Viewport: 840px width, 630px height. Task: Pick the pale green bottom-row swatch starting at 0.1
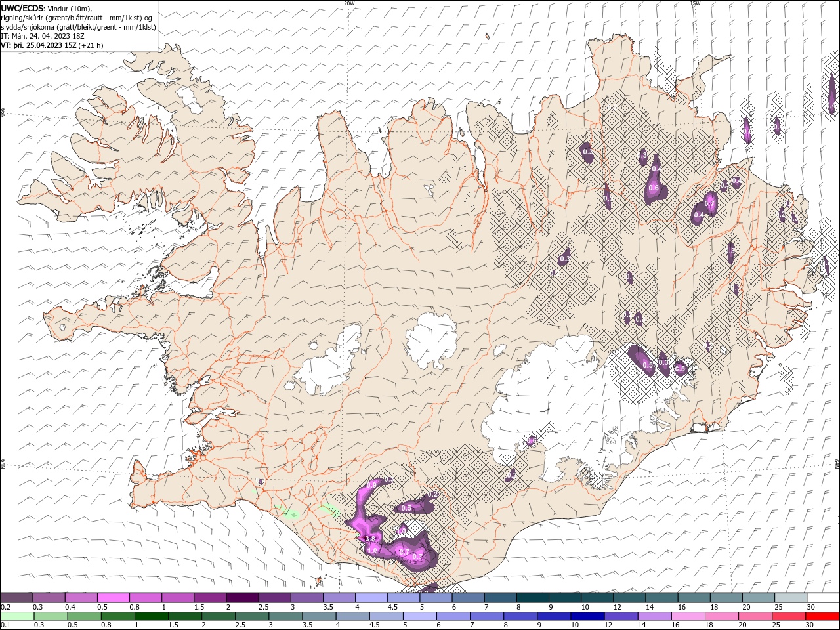click(x=17, y=616)
